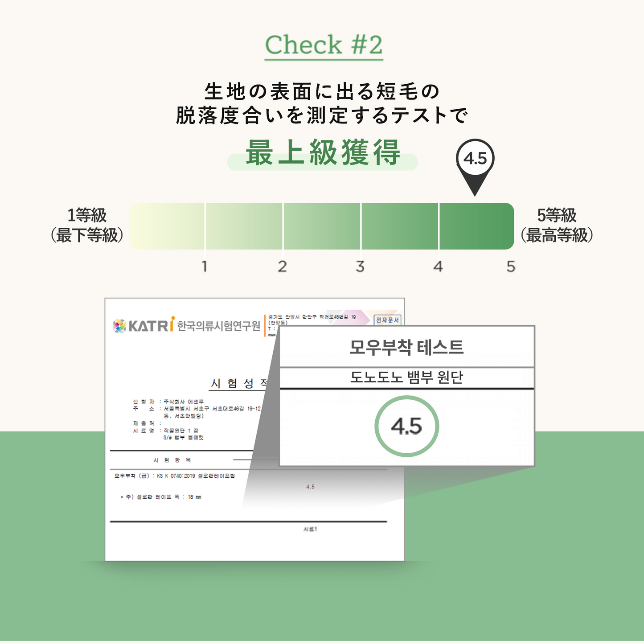The height and width of the screenshot is (644, 644).
Task: Click the 1等級 (最下等級) label
Action: click(x=87, y=225)
